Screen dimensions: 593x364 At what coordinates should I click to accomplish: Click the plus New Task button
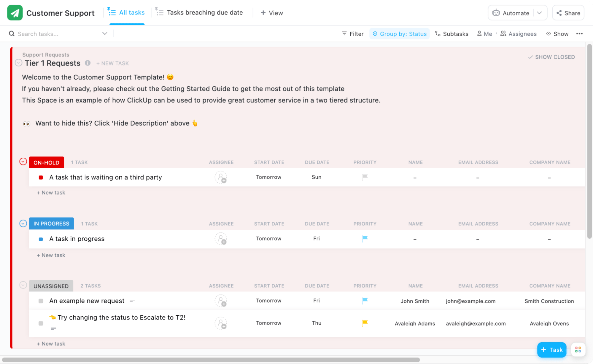point(112,63)
